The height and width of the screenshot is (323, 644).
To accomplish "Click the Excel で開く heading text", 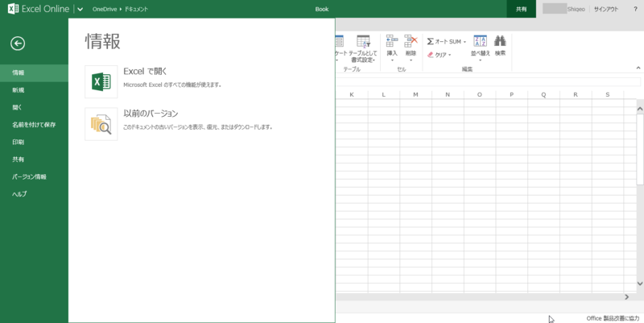I will pyautogui.click(x=145, y=71).
